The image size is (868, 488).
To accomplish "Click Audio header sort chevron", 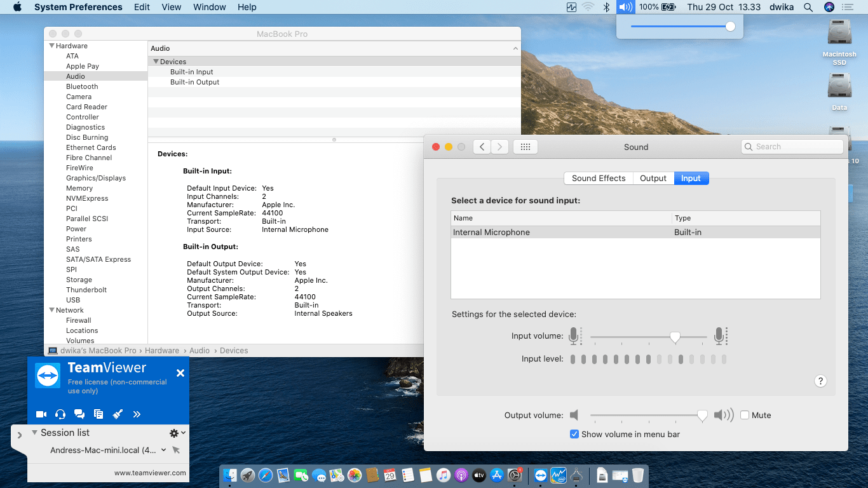I will tap(515, 48).
